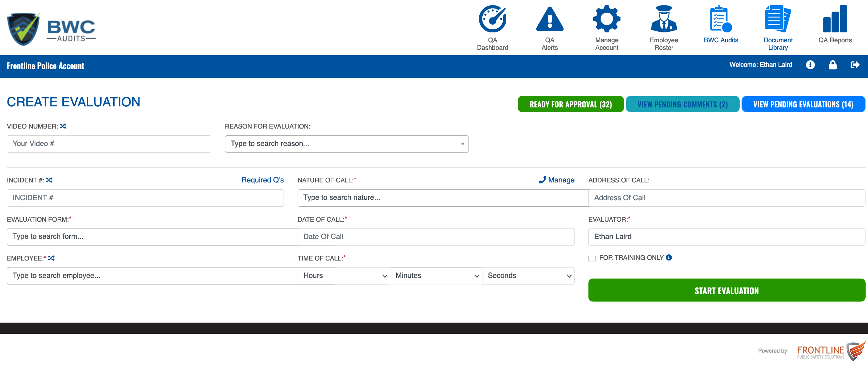868x370 pixels.
Task: Open the Employee Roster officer icon
Action: 663,19
